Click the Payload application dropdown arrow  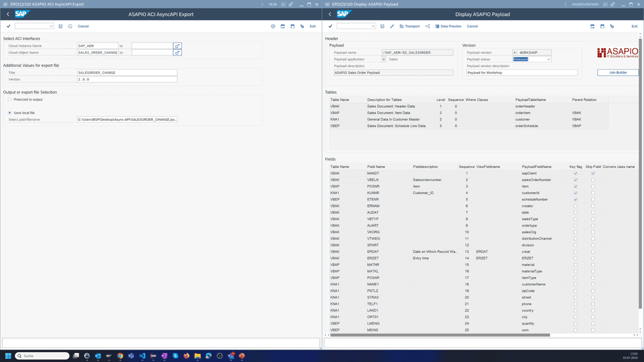(x=383, y=59)
